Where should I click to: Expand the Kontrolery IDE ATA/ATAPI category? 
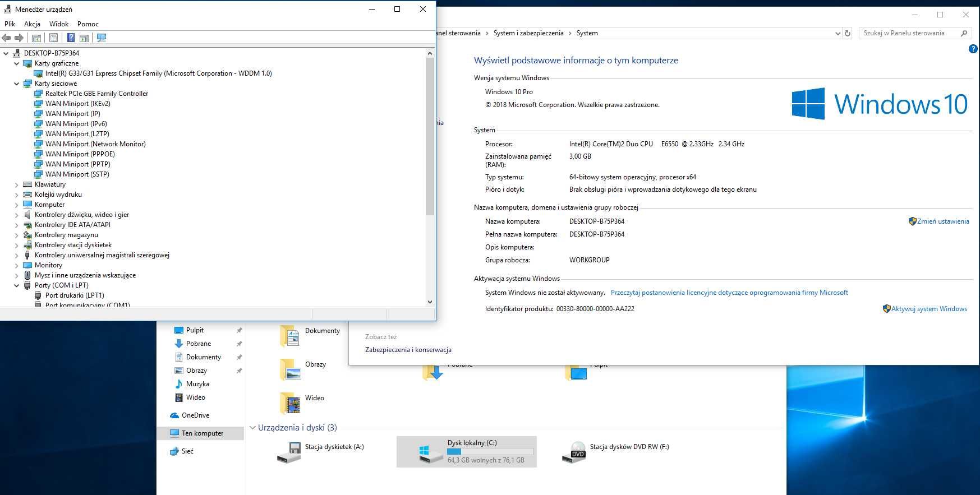pyautogui.click(x=17, y=225)
